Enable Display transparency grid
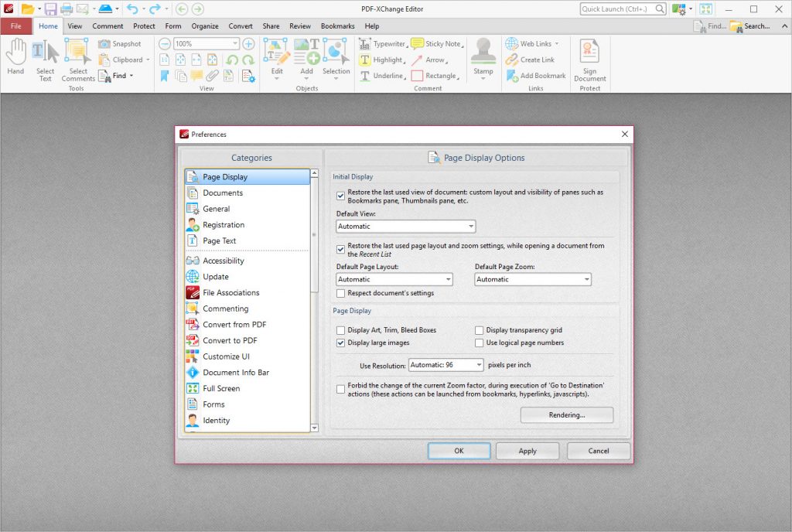792x532 pixels. (480, 330)
